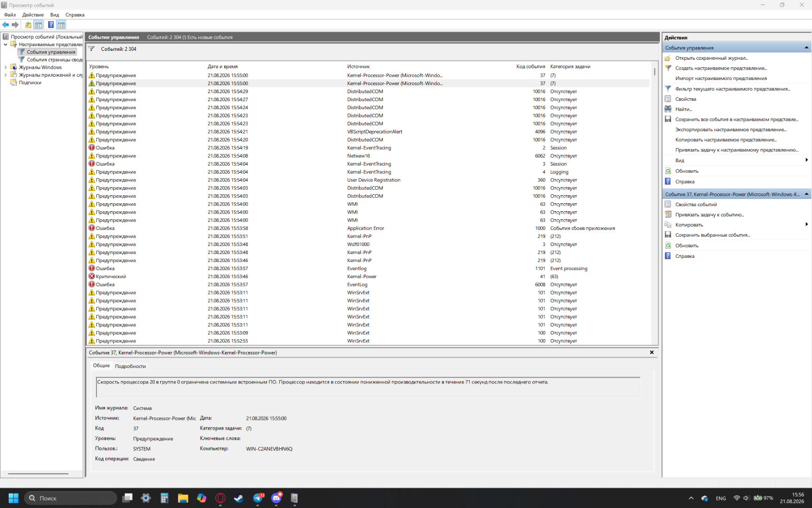Click the Up one level folder icon
812x508 pixels.
coord(28,25)
